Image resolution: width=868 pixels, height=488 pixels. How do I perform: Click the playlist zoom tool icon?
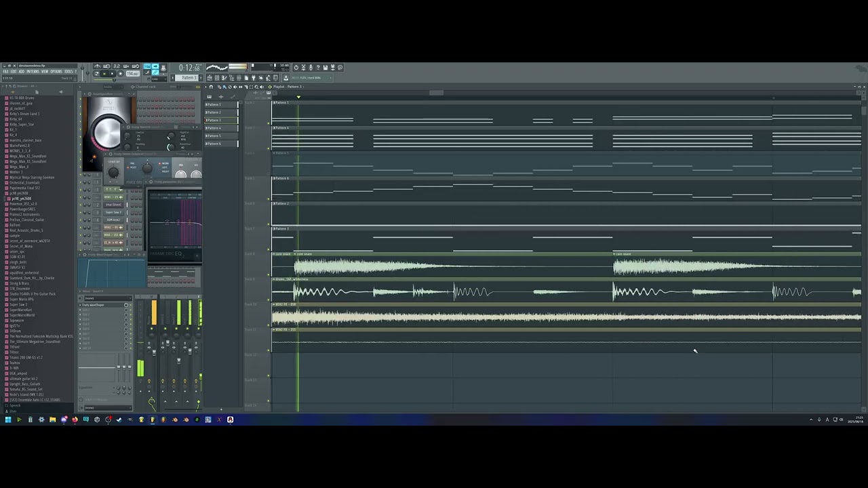point(256,87)
